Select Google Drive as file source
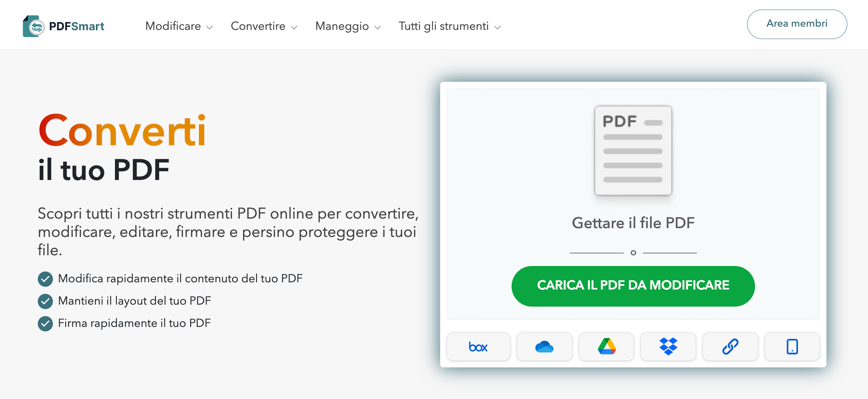This screenshot has width=868, height=399. point(606,346)
